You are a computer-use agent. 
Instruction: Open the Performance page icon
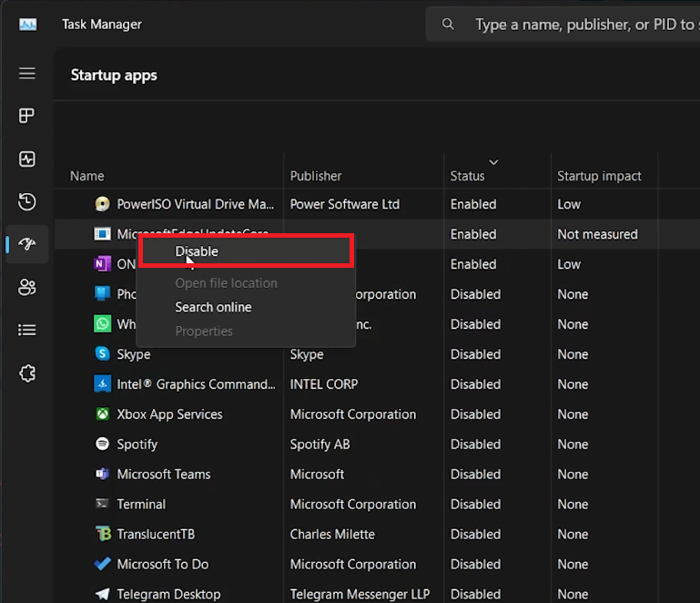pos(27,159)
